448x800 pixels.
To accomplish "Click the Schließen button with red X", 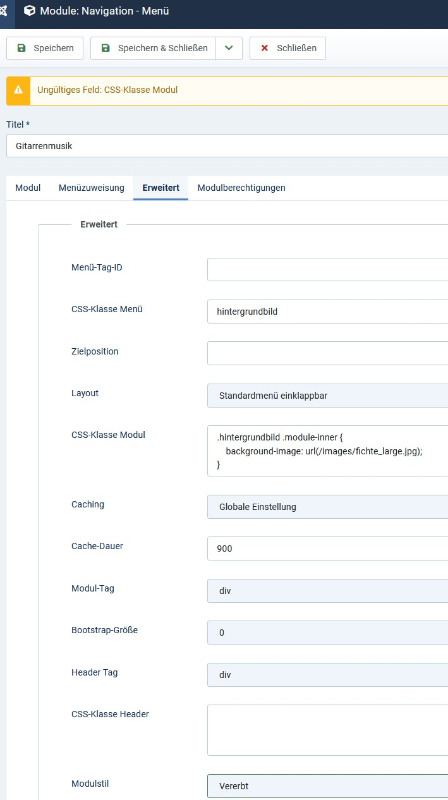I will click(287, 48).
